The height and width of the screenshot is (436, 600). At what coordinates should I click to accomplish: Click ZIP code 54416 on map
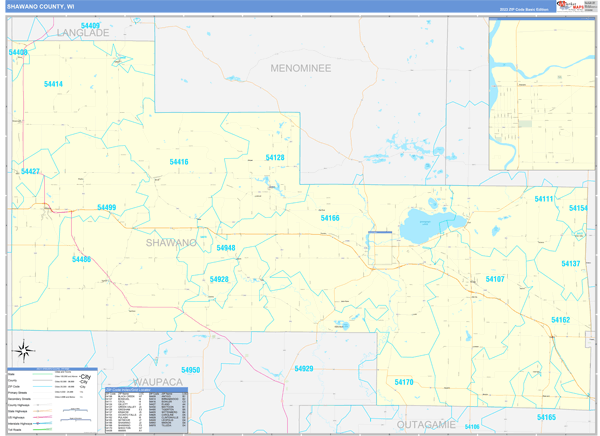pos(179,162)
